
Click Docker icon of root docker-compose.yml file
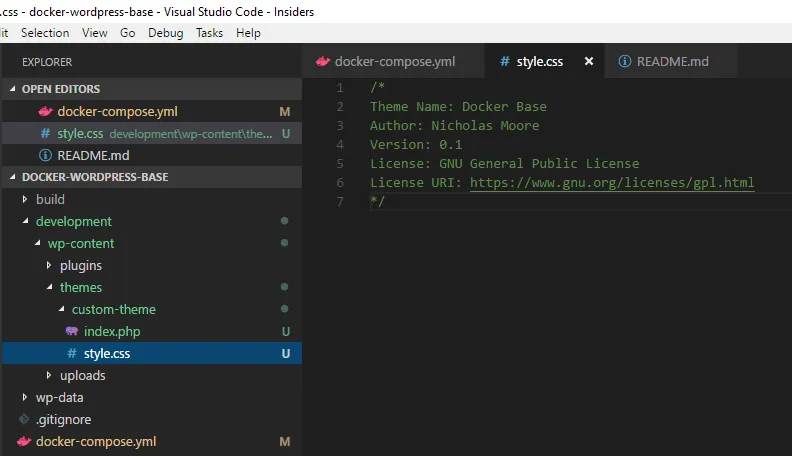coord(24,441)
